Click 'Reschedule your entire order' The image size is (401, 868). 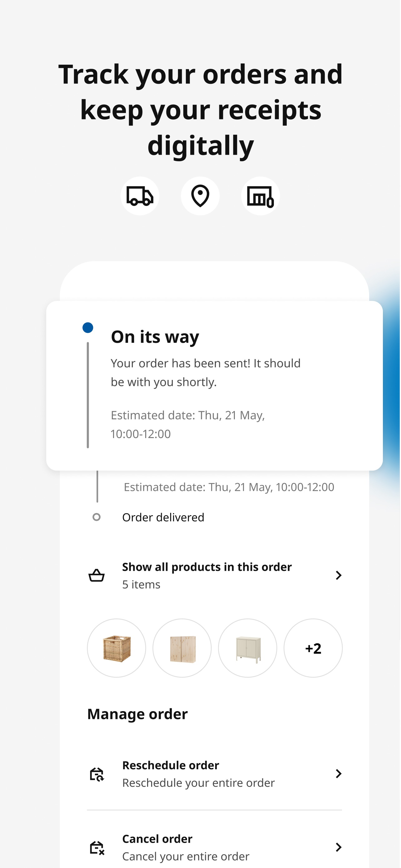click(198, 783)
